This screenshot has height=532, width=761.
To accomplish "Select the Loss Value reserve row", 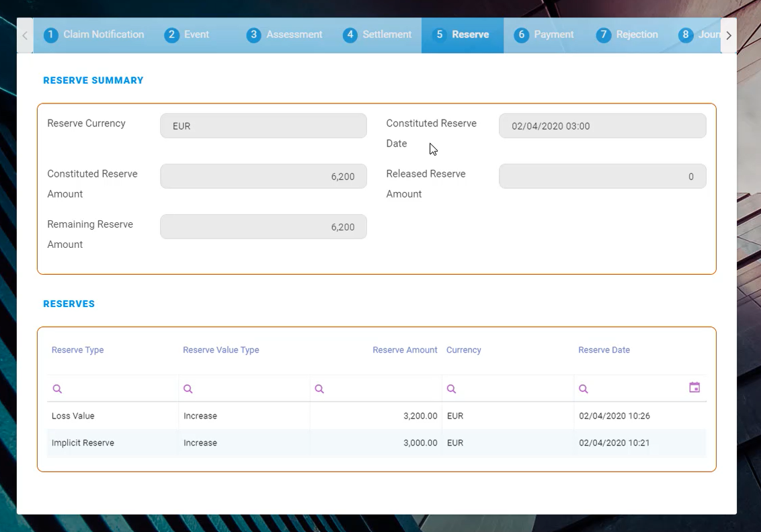I will pos(73,416).
